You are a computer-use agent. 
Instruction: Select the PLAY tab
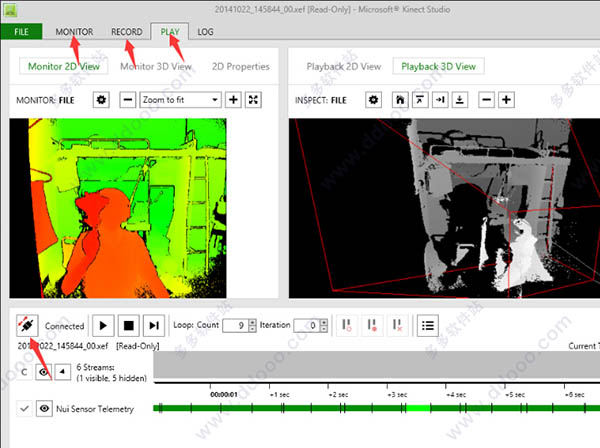[x=170, y=32]
